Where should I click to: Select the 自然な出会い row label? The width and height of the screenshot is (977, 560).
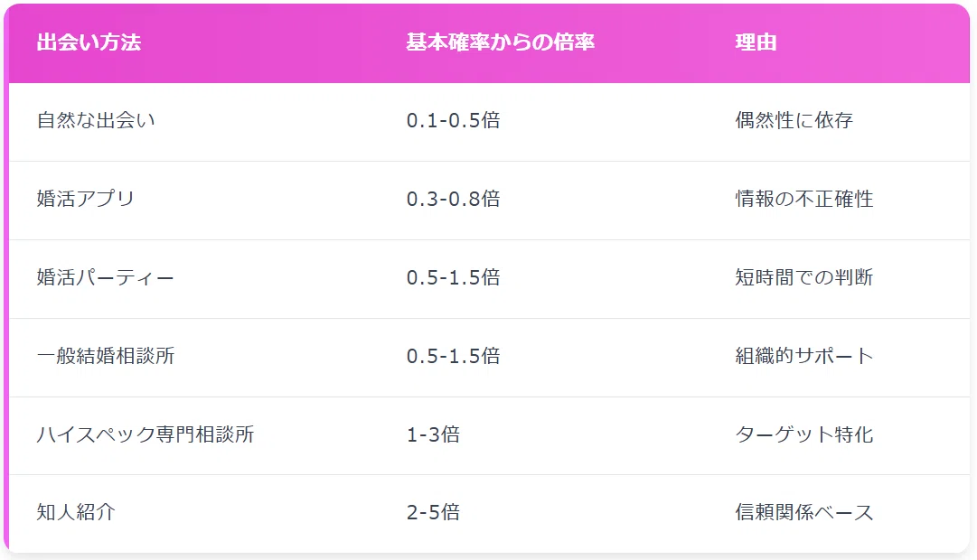(x=96, y=120)
